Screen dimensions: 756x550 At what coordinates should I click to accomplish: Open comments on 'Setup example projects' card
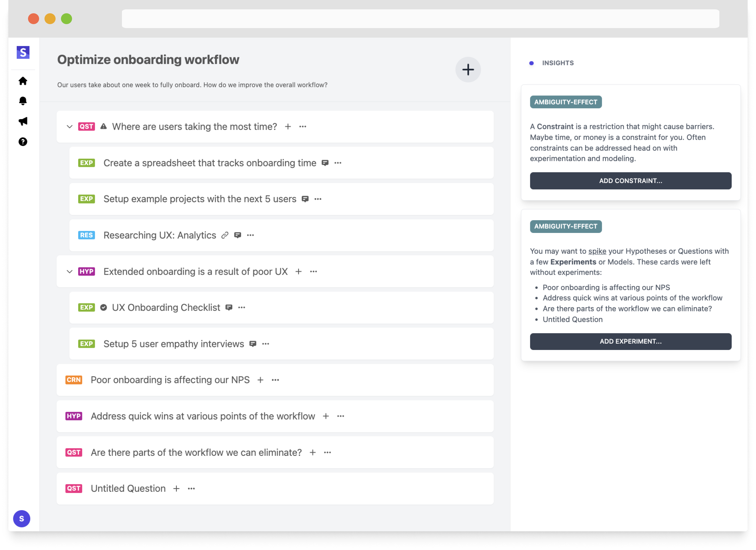(x=305, y=199)
